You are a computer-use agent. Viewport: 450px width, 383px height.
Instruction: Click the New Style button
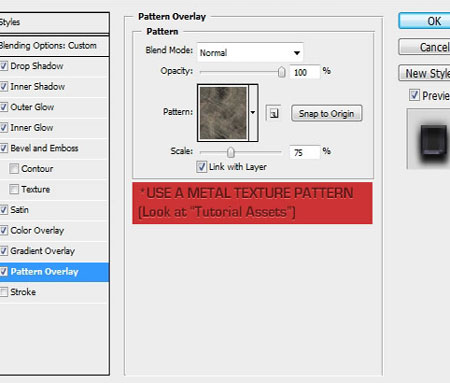click(x=424, y=73)
